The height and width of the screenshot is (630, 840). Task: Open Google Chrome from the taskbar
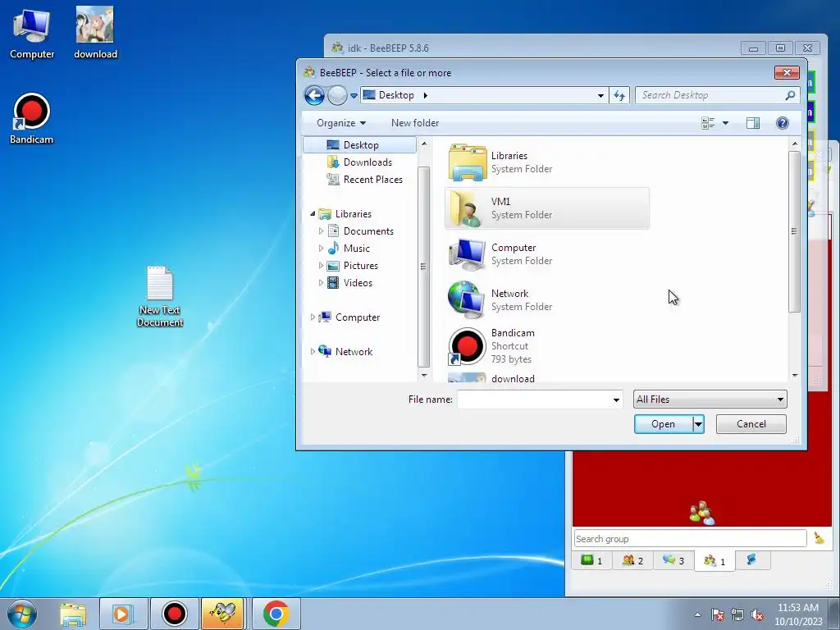[x=276, y=614]
